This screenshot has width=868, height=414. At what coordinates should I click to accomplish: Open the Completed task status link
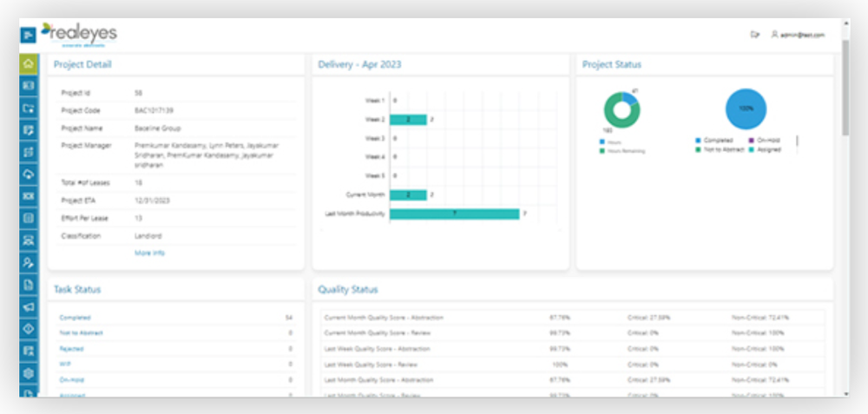[x=75, y=318]
